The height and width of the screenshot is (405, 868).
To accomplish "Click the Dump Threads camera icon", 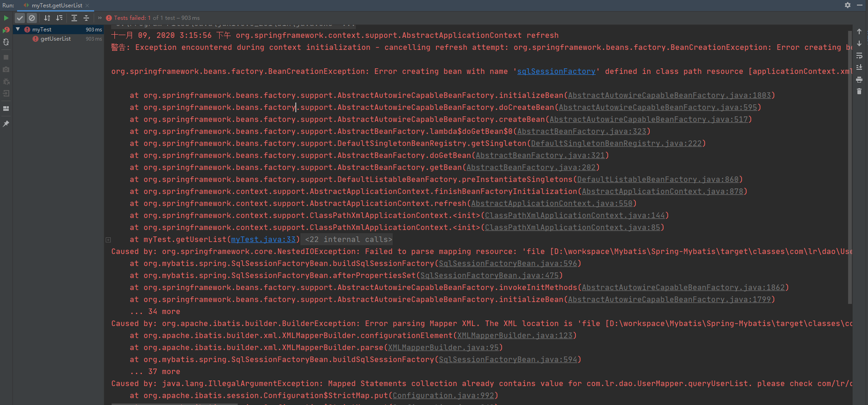I will tap(6, 69).
